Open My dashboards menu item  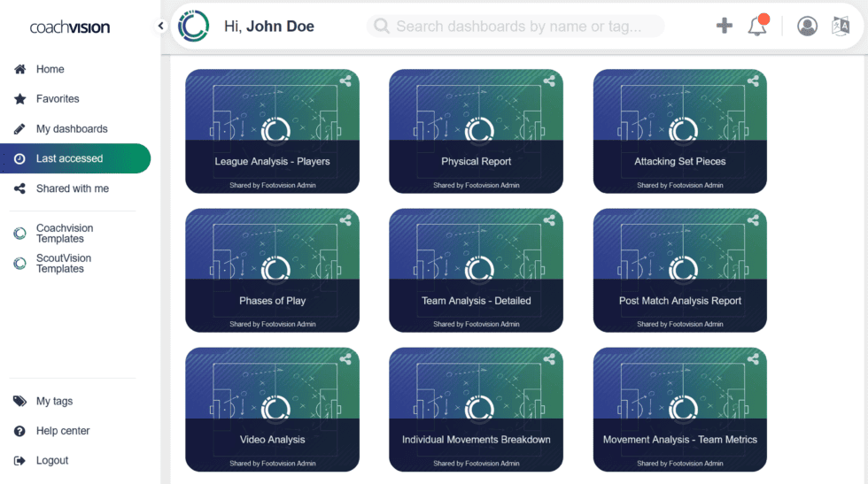coord(71,129)
